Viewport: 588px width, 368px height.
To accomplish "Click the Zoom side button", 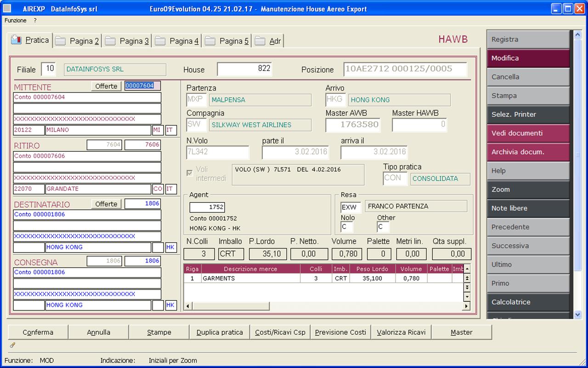I will click(x=528, y=190).
